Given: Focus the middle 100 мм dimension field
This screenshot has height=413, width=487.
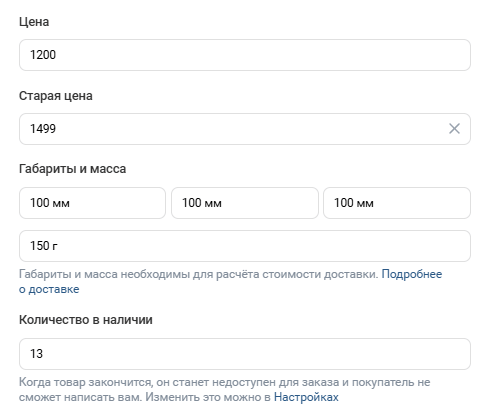Looking at the screenshot, I should click(245, 203).
